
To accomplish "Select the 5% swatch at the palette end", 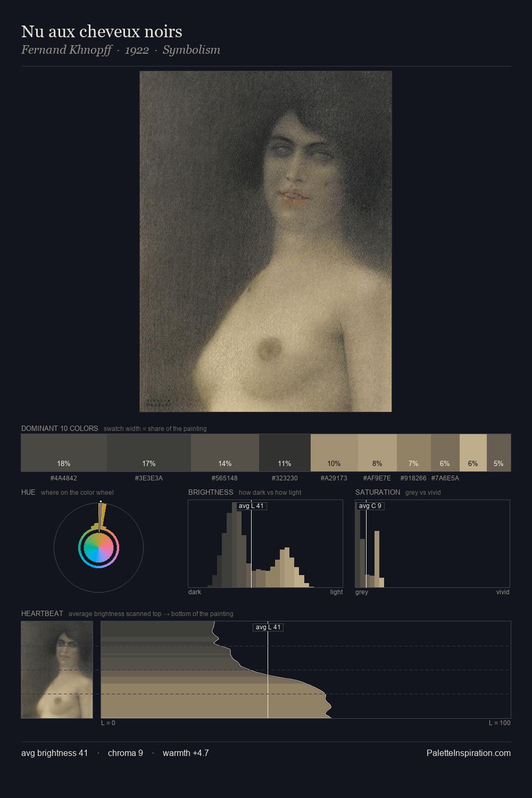I will 499,453.
